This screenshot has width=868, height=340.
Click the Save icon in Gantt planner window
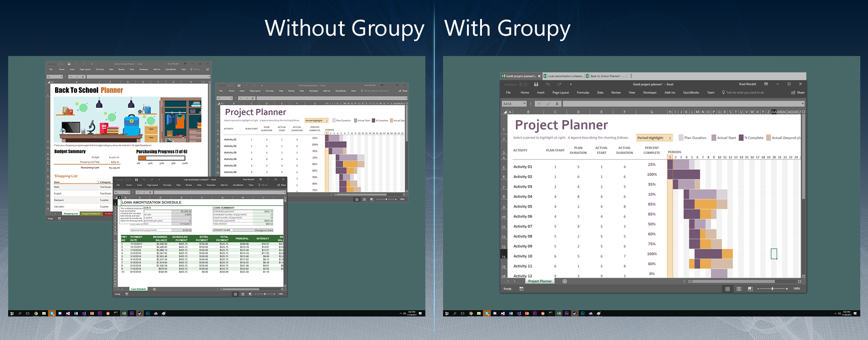click(x=536, y=84)
